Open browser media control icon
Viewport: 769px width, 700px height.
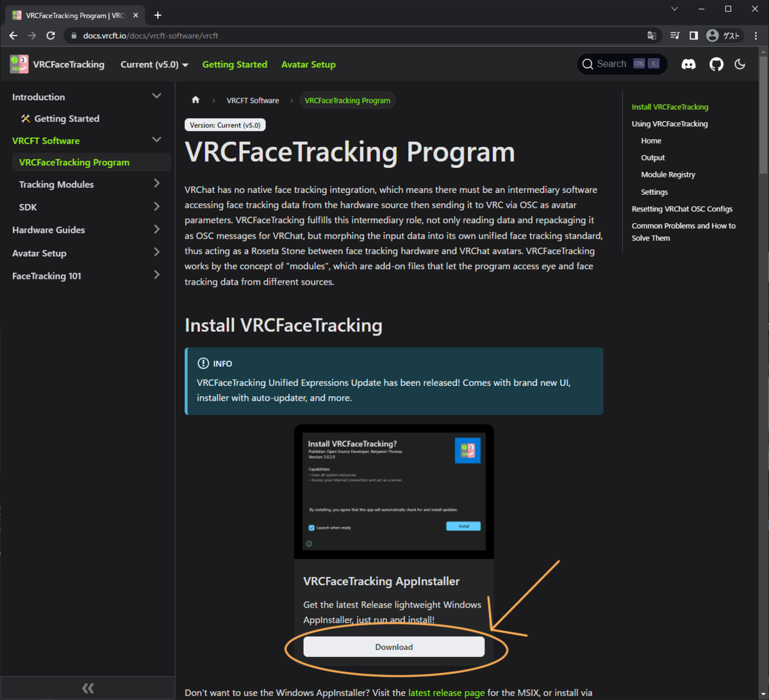coord(675,36)
